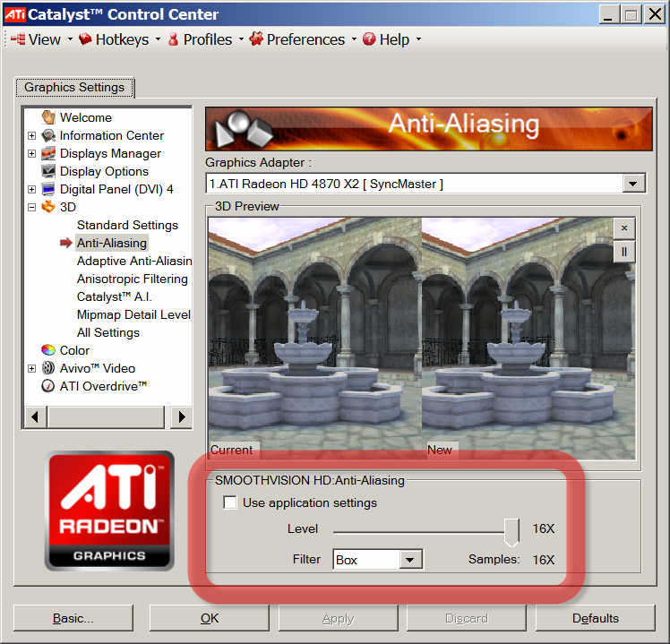Select All Settings tree item
The height and width of the screenshot is (644, 670).
108,332
